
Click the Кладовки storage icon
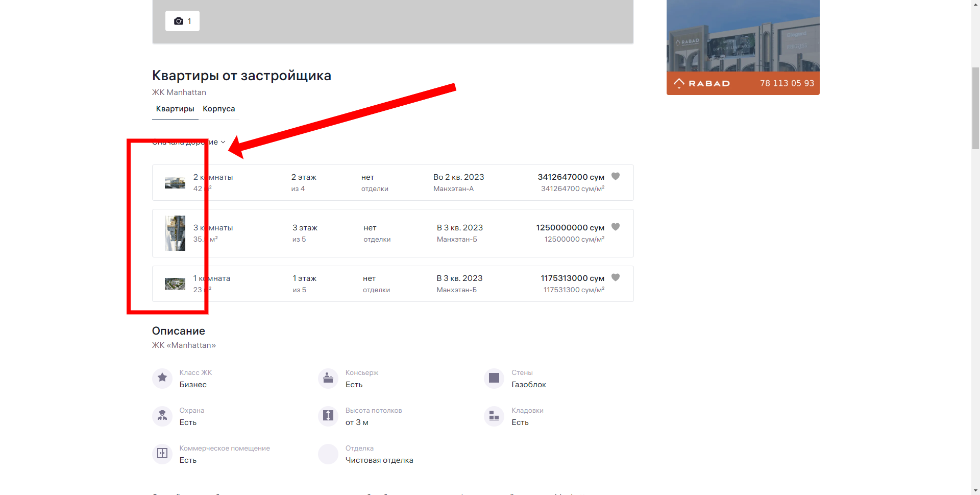(494, 416)
